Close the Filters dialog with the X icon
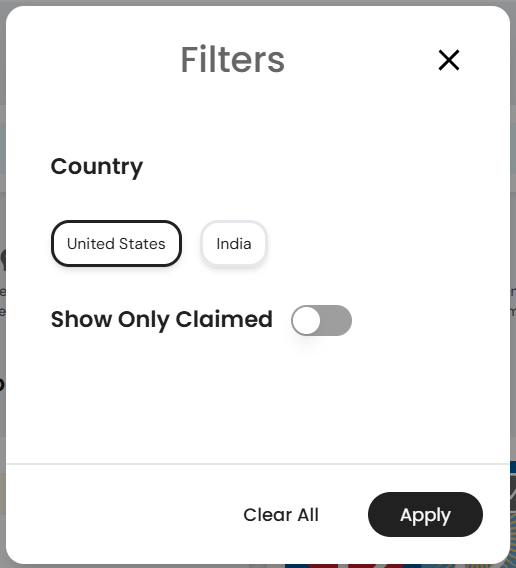The image size is (516, 568). [449, 60]
